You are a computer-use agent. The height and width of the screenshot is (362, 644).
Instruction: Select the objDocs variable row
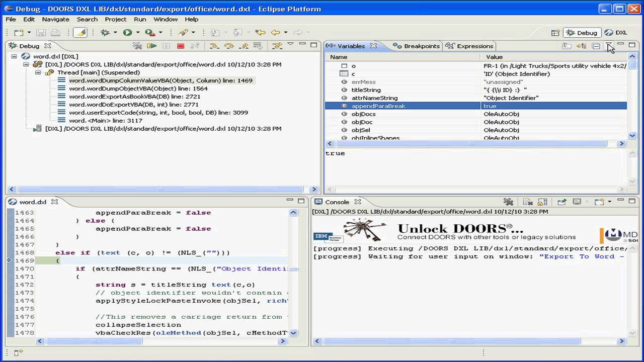coord(476,114)
